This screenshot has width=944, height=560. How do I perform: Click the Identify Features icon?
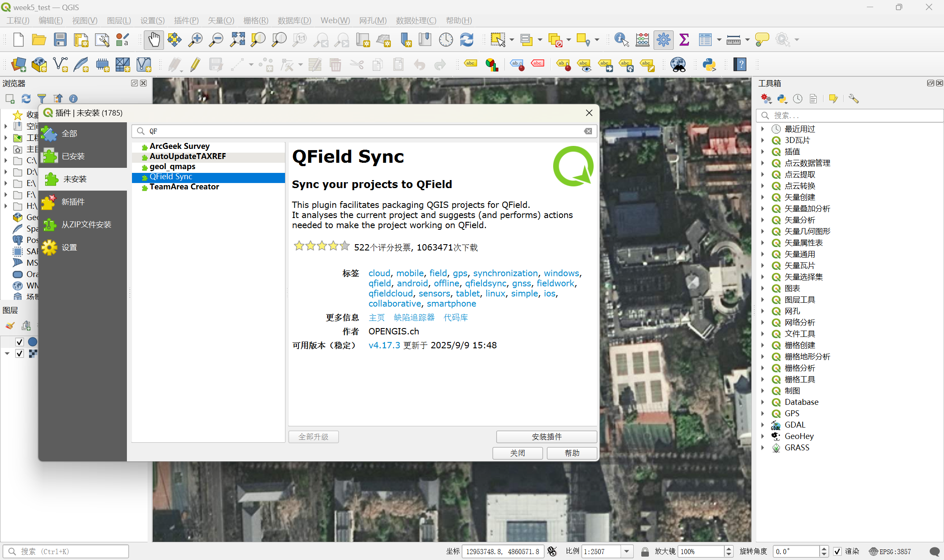point(621,40)
